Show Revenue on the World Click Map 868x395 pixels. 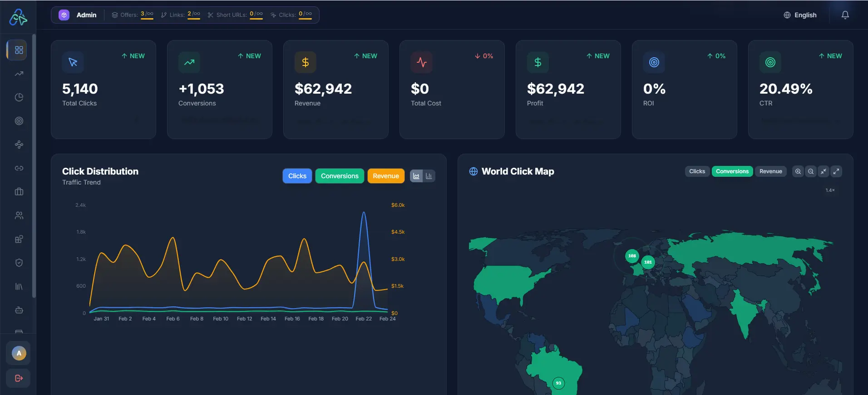771,171
